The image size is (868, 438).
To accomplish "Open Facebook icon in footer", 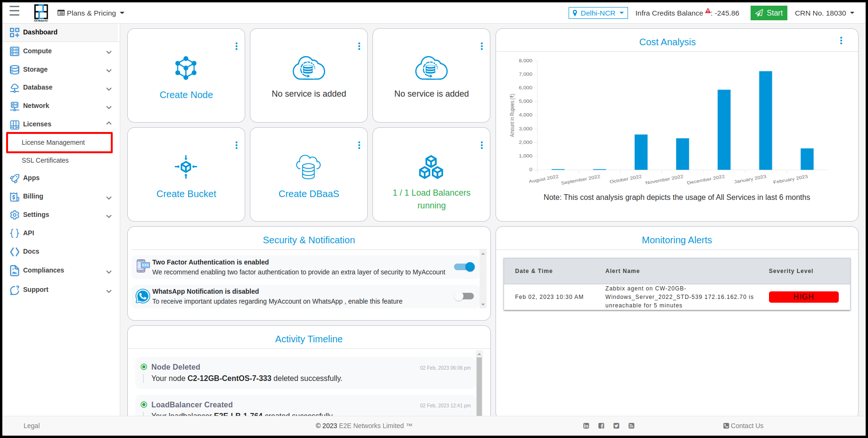I will tap(601, 426).
